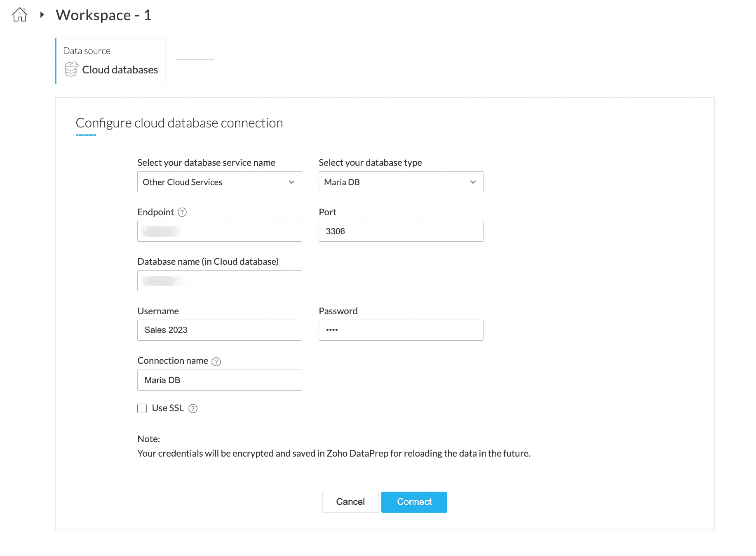Click the home icon
Image resolution: width=756 pixels, height=556 pixels.
(x=20, y=15)
